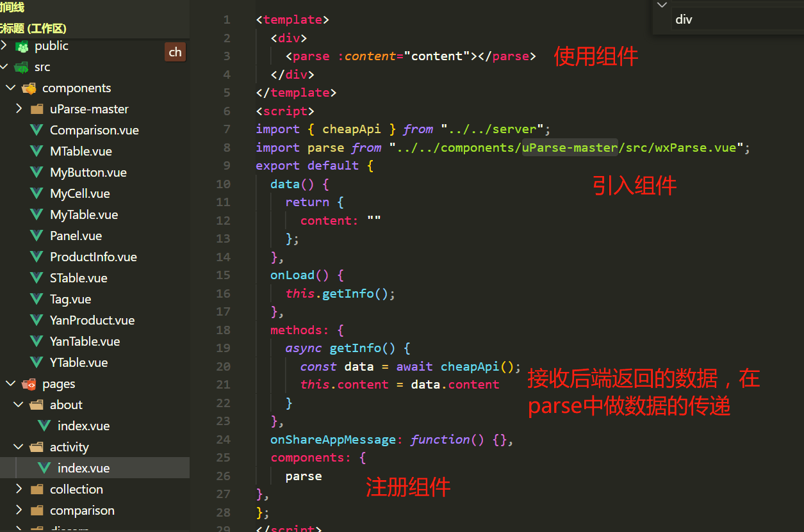Click line number 15 in the editor
Screen dimensions: 804x532
(222, 275)
